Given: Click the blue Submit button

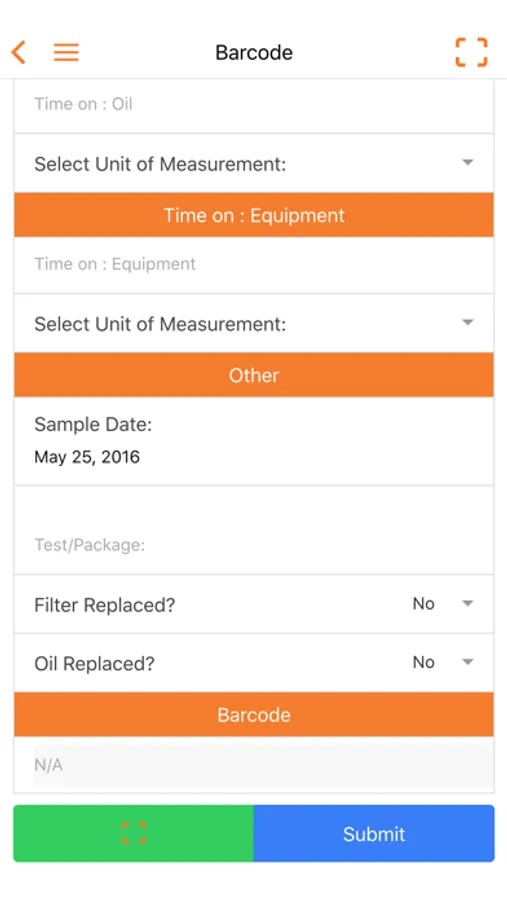Looking at the screenshot, I should click(374, 833).
